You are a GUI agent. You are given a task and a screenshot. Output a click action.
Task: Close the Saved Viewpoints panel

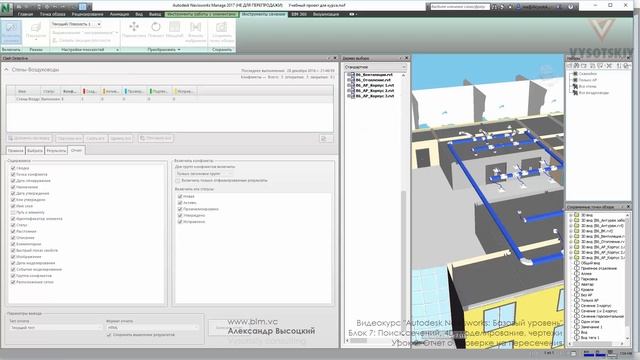point(629,207)
